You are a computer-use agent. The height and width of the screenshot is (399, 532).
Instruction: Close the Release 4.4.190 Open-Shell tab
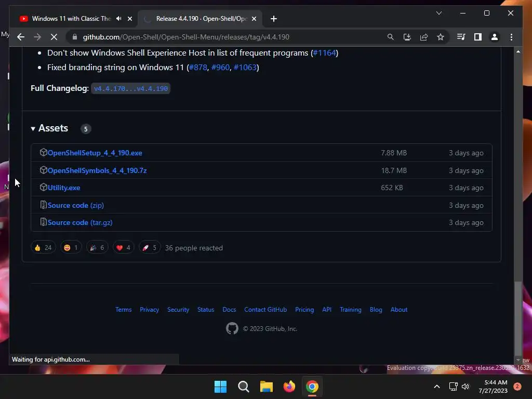click(x=254, y=19)
